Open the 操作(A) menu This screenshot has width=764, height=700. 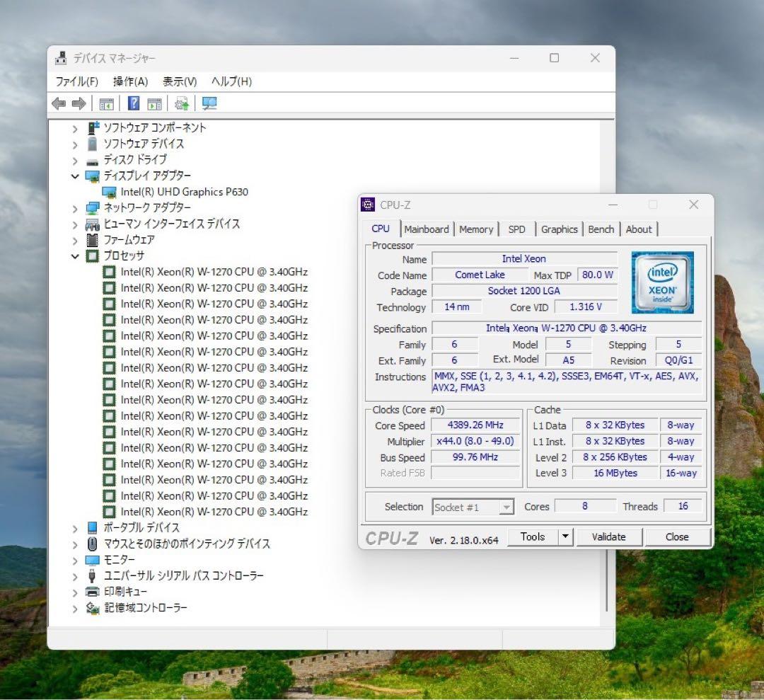coord(130,81)
